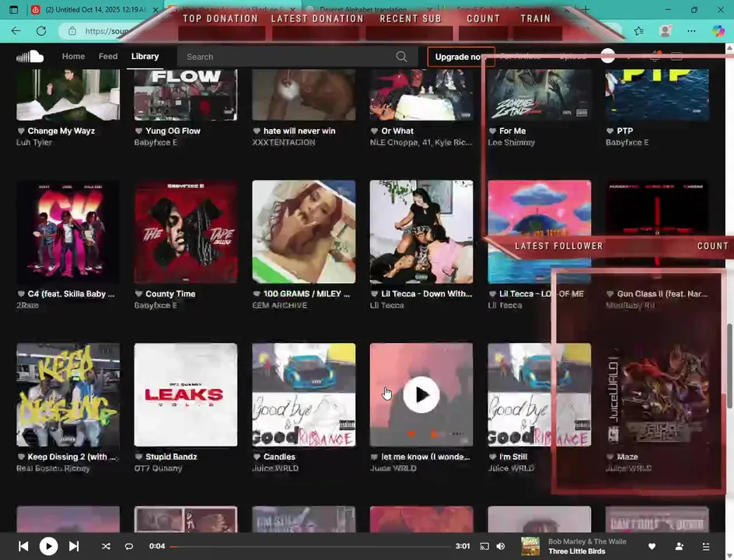Open the next-up queue icon
Image resolution: width=734 pixels, height=560 pixels.
[x=706, y=546]
